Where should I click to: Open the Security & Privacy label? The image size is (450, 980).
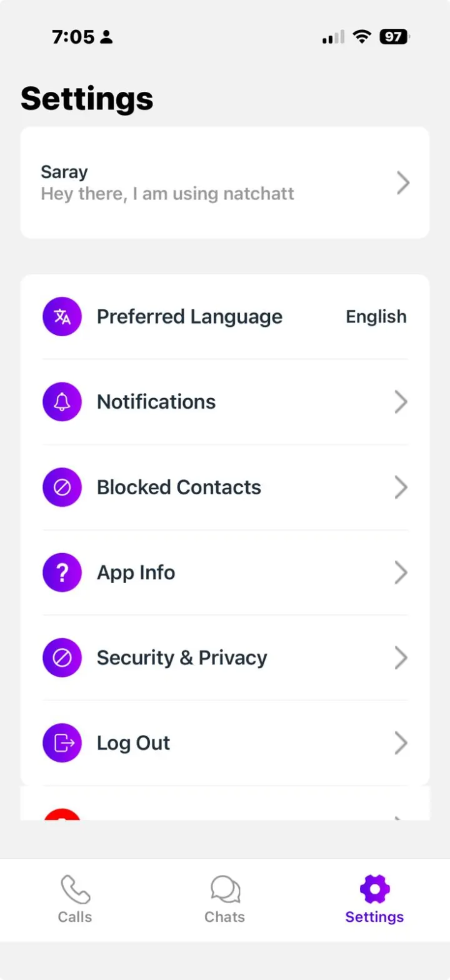(x=182, y=657)
